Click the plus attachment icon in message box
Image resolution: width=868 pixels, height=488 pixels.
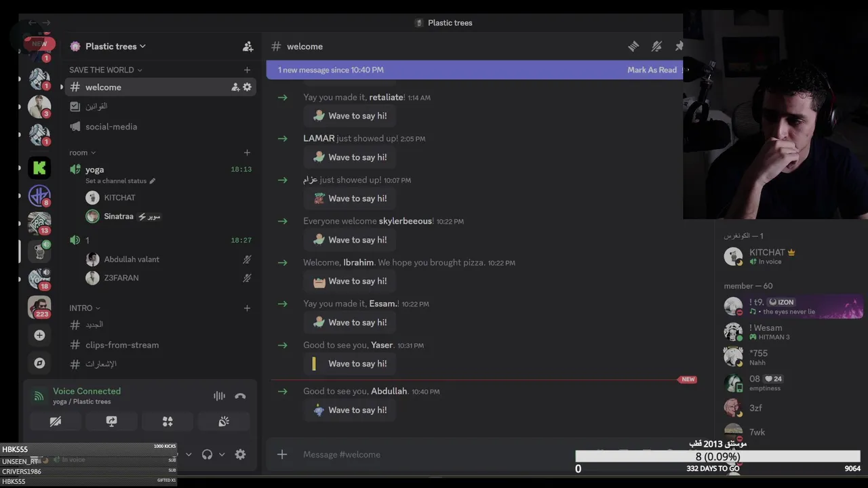[282, 454]
